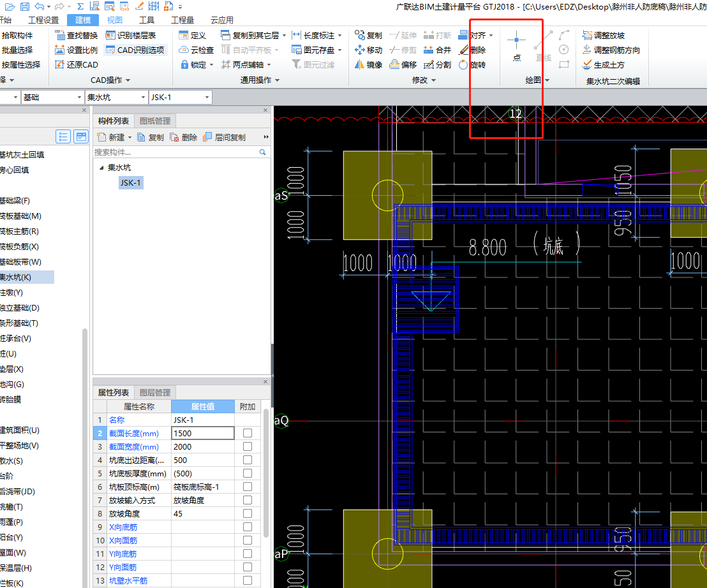Save the project using the floppy disk icon
The width and height of the screenshot is (707, 588).
click(x=25, y=6)
